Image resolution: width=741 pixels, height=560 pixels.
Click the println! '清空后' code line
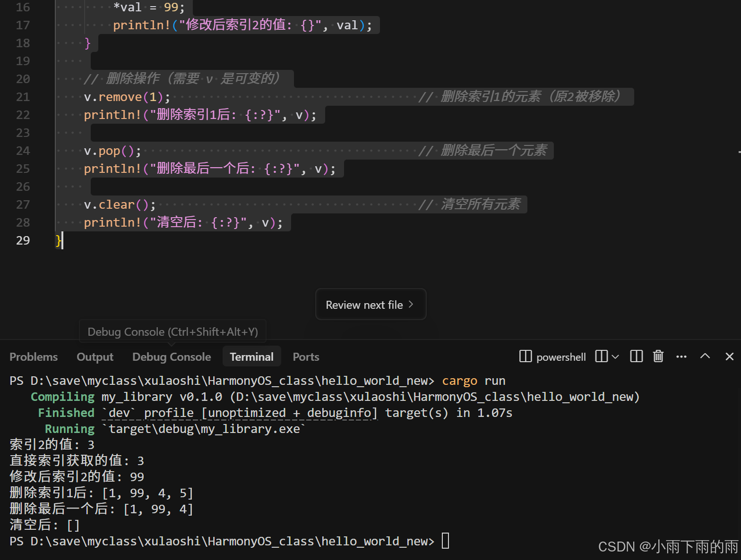pyautogui.click(x=183, y=222)
